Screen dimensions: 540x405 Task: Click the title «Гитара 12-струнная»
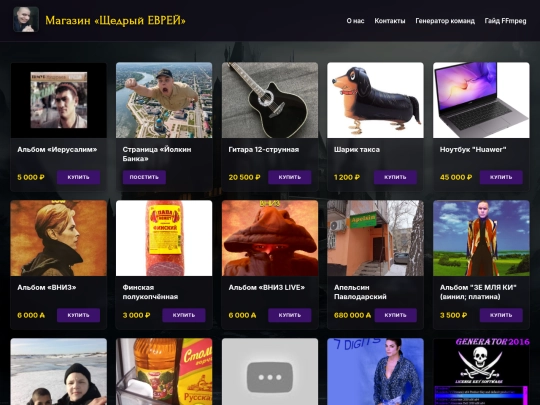click(263, 149)
